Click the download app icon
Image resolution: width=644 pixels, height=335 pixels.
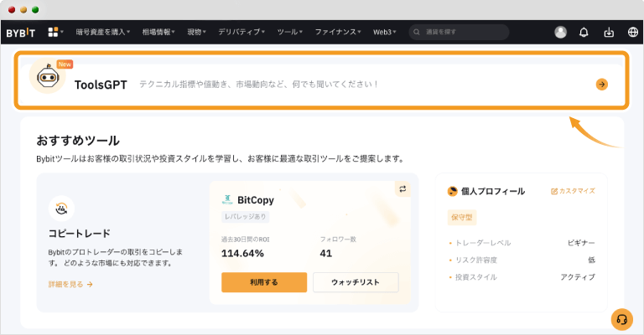point(609,32)
